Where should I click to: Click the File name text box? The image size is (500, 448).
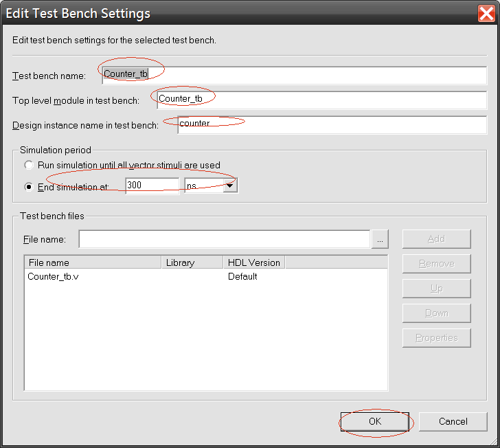tap(224, 239)
